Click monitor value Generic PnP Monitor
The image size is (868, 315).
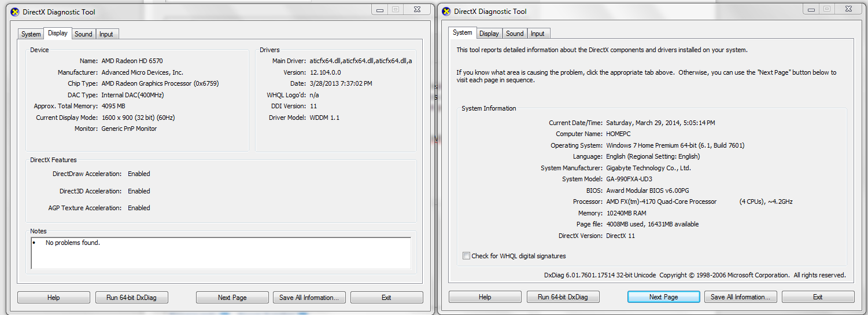pyautogui.click(x=129, y=129)
